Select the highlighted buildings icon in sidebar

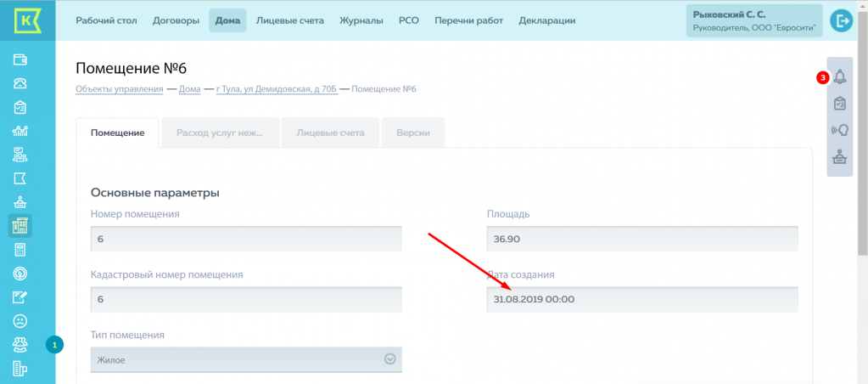click(x=20, y=225)
